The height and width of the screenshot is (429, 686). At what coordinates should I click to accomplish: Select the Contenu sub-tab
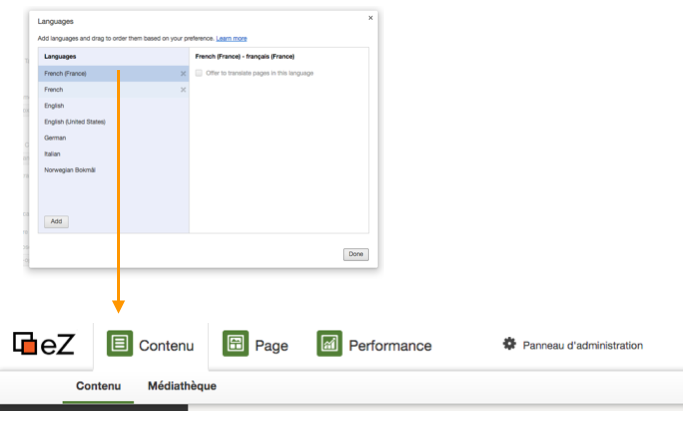98,386
